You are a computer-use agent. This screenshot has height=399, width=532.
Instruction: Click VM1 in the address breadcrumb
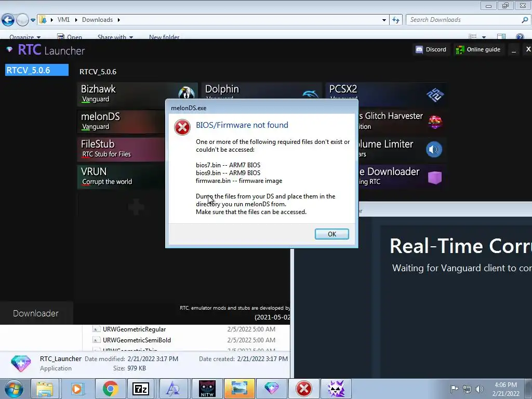coord(63,20)
